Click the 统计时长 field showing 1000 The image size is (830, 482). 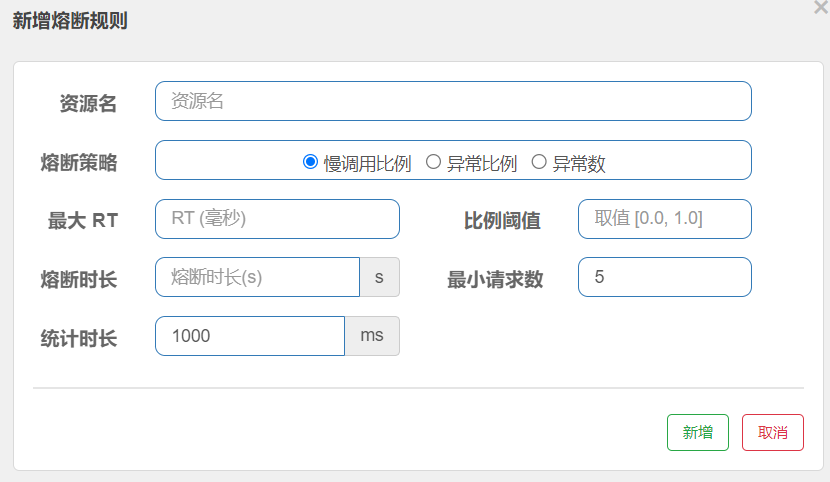tap(250, 336)
